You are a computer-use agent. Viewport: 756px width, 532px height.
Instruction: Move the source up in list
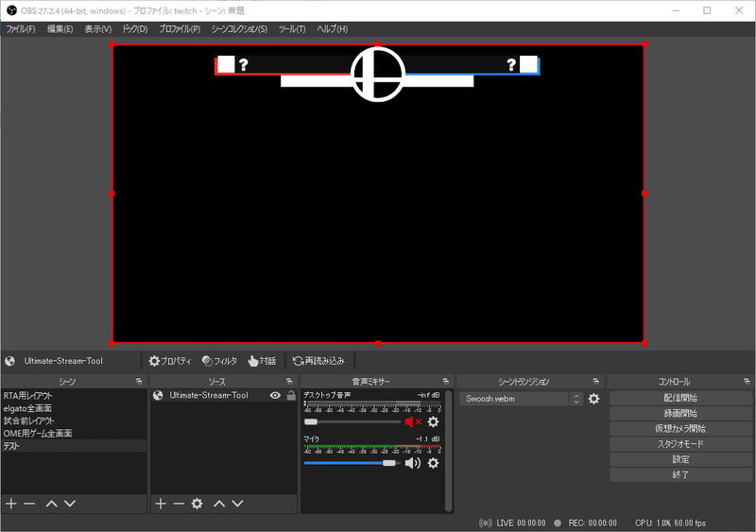tap(219, 504)
